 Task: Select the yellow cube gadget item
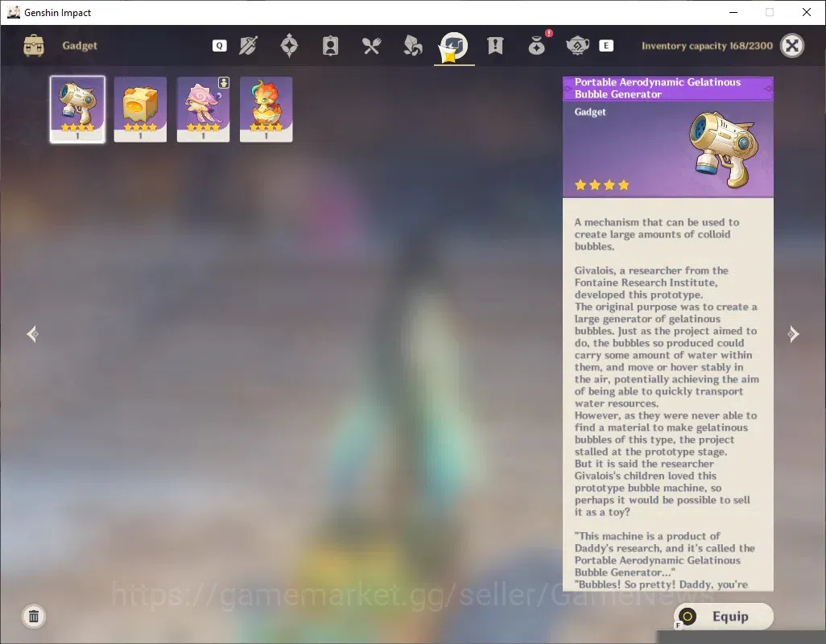[140, 109]
